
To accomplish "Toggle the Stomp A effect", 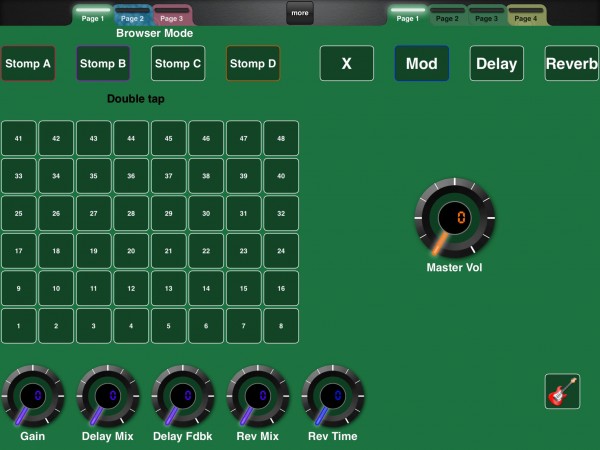I will [28, 63].
